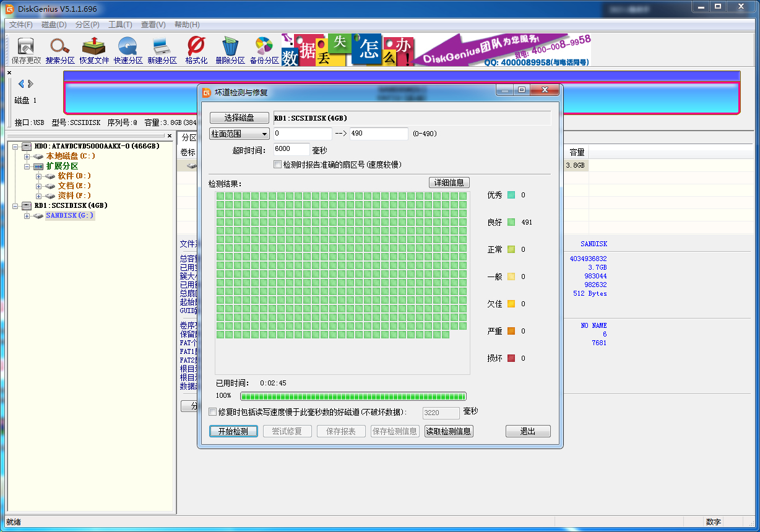
Task: Open the 帮助(H) menu
Action: coord(187,25)
